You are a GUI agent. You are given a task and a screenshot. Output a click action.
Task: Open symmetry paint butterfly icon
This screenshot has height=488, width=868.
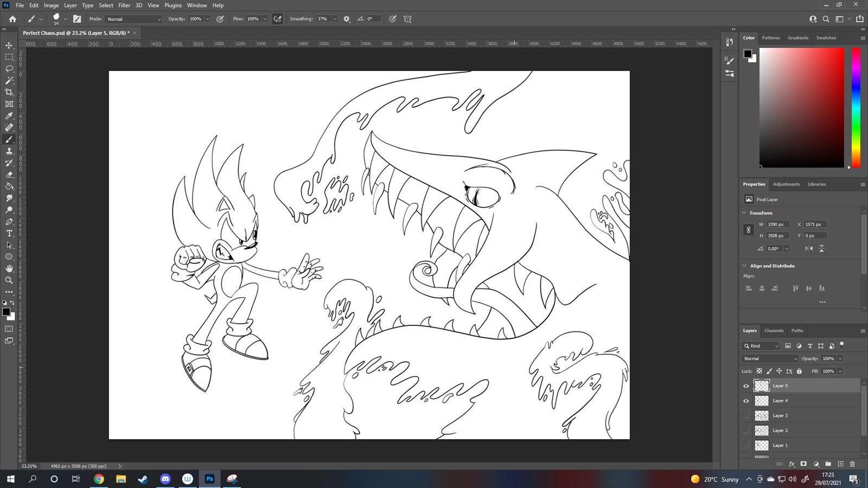pyautogui.click(x=407, y=19)
